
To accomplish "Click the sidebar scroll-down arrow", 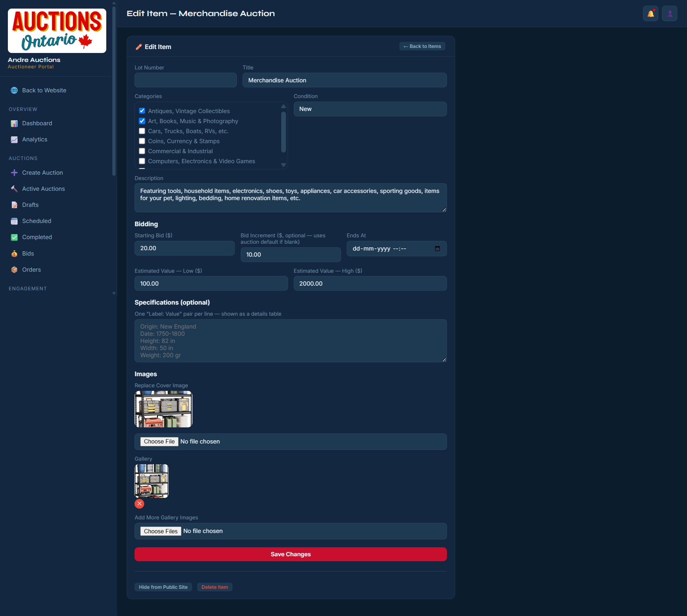I will point(114,293).
